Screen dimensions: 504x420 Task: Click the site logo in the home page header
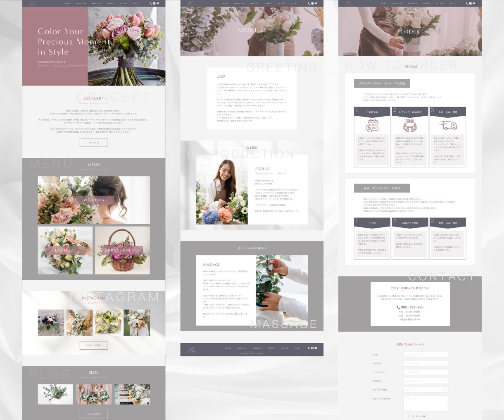[32, 3]
